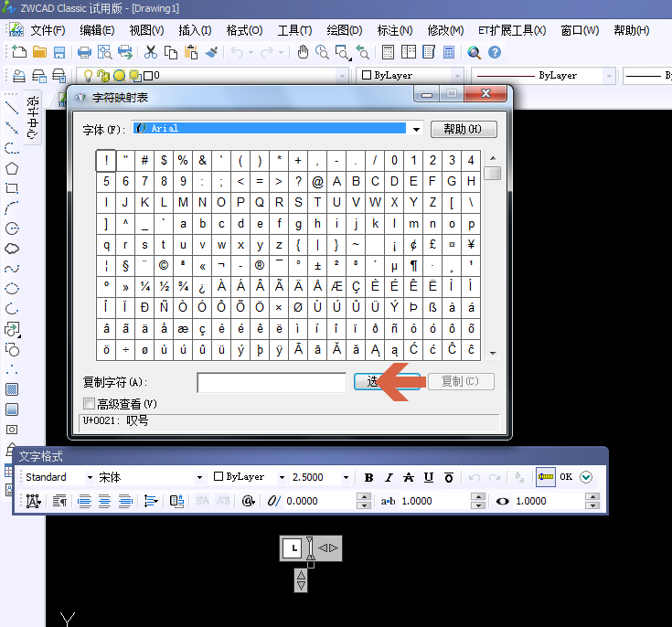Image resolution: width=672 pixels, height=627 pixels.
Task: Open the text height 2.5000 dropdown
Action: [x=346, y=477]
